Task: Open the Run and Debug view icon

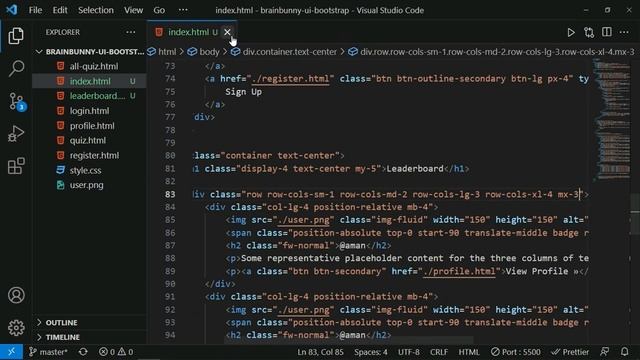Action: [x=16, y=133]
